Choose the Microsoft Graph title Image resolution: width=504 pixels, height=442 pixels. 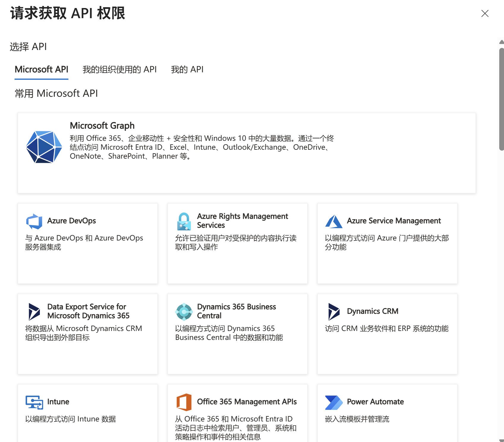(102, 126)
